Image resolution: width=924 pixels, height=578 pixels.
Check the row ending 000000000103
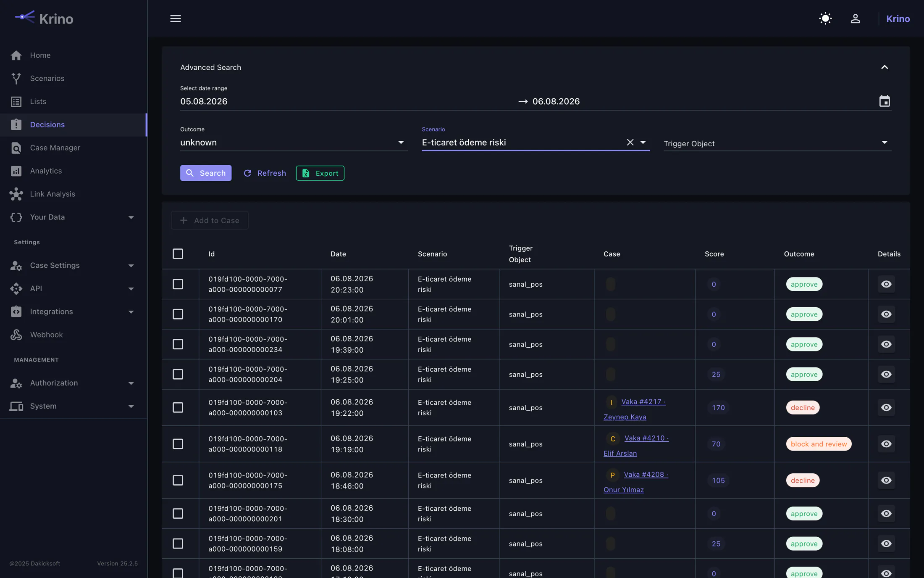(178, 407)
